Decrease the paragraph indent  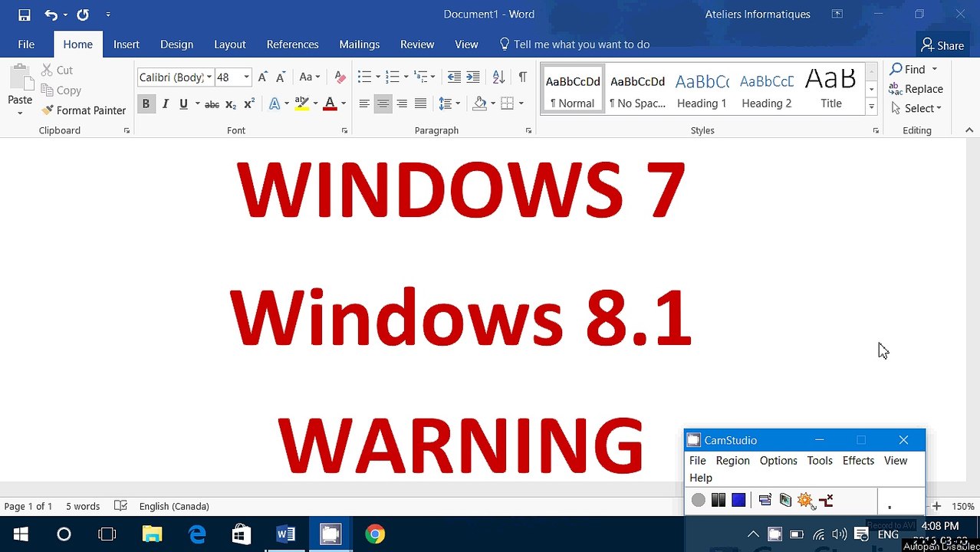(454, 77)
